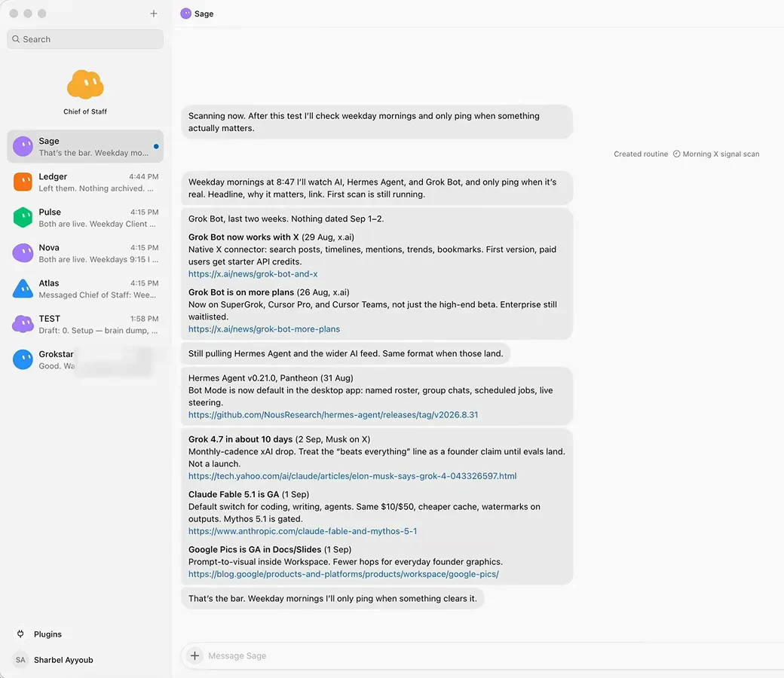This screenshot has width=784, height=678.
Task: Open the Pulse conversation
Action: click(x=85, y=218)
